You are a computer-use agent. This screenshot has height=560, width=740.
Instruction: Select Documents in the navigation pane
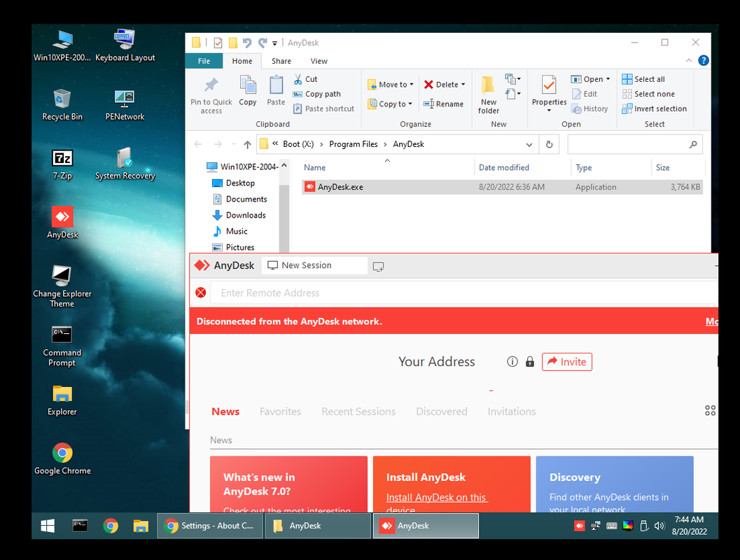click(239, 199)
